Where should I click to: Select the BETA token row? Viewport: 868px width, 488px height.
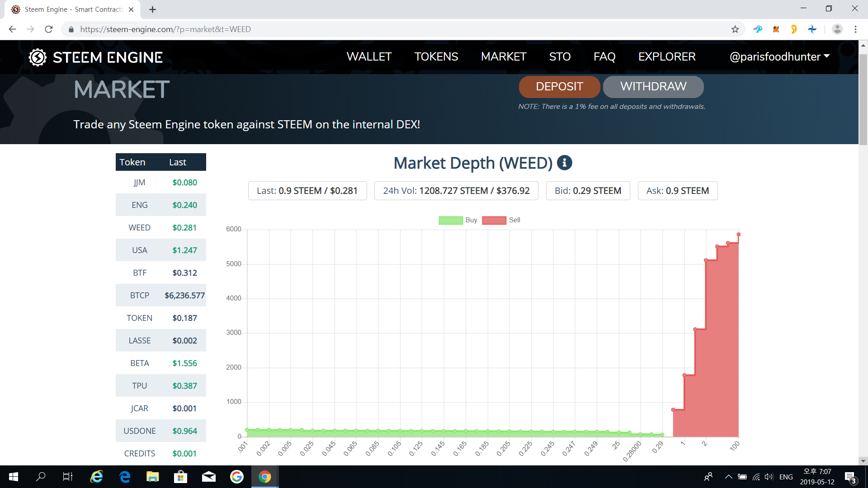click(x=161, y=363)
